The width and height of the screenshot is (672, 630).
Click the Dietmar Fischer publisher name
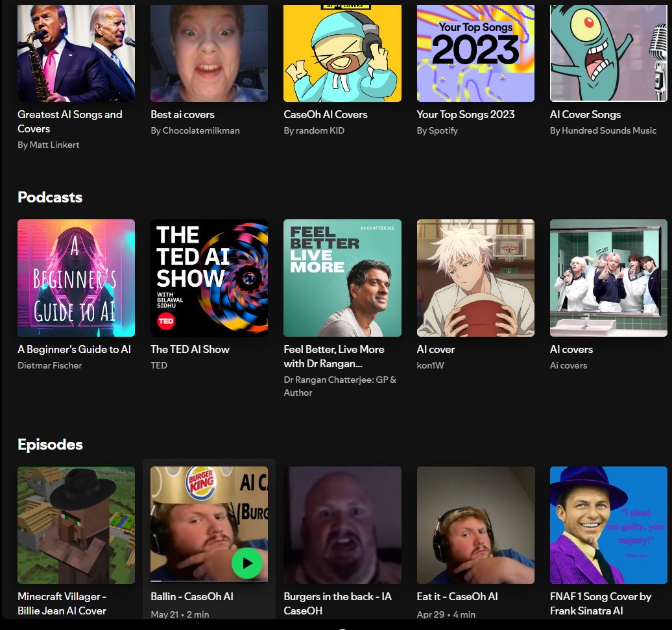coord(50,365)
